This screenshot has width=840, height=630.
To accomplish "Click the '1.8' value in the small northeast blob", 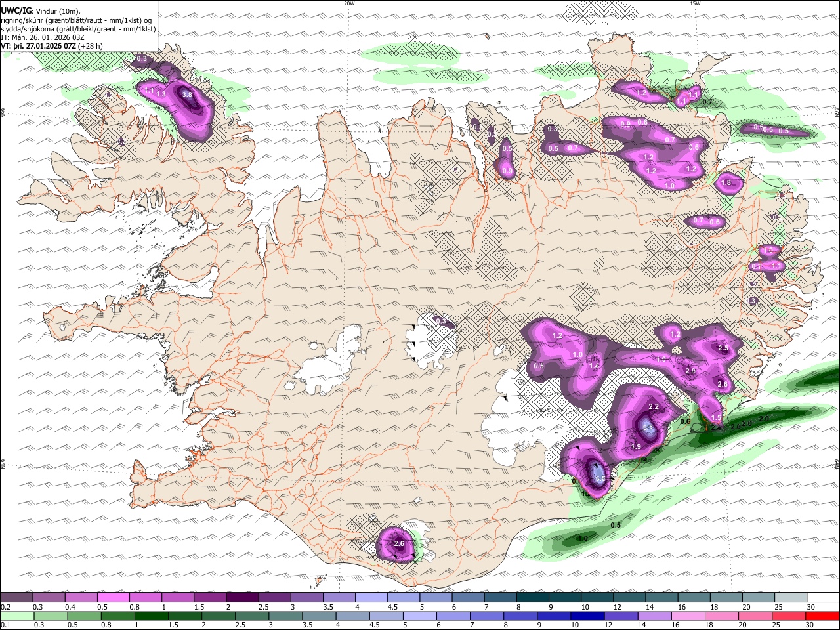I will coord(726,183).
